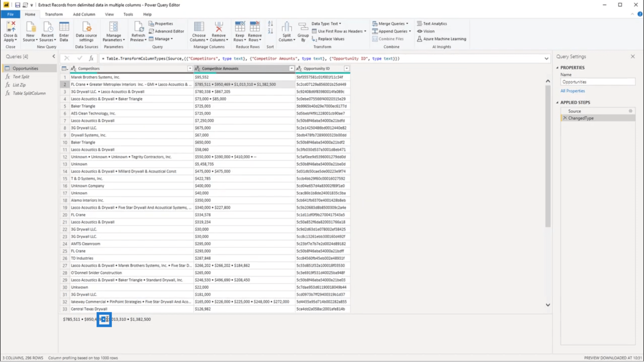This screenshot has width=644, height=362.
Task: Click the All Properties link
Action: pos(572,91)
